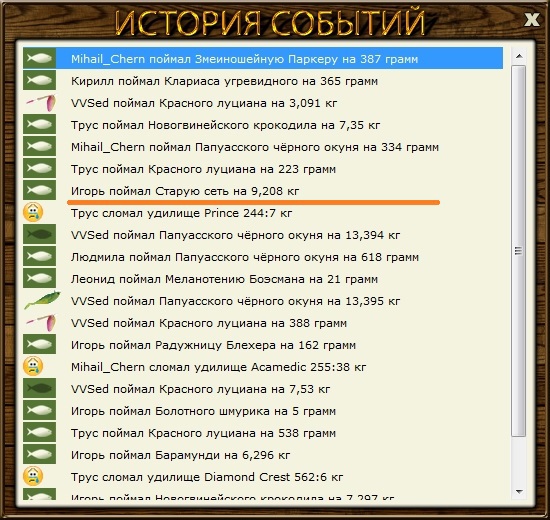The image size is (550, 520).
Task: Click crying smiley beside Трус сломал Diamond Crest
Action: tap(33, 476)
